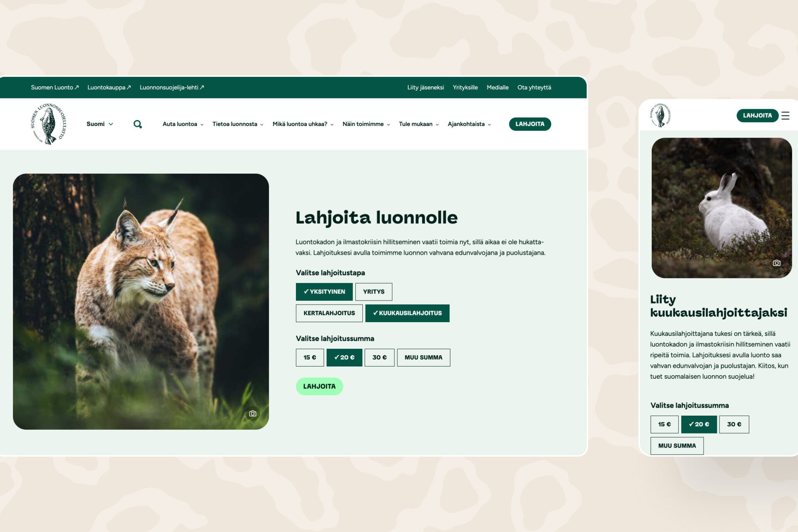The width and height of the screenshot is (798, 532).
Task: Choose the 30 € donation amount in desktop form
Action: 379,357
